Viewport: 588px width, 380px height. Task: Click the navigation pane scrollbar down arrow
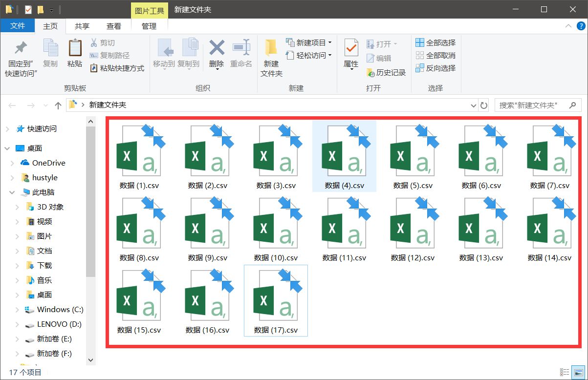tap(91, 360)
